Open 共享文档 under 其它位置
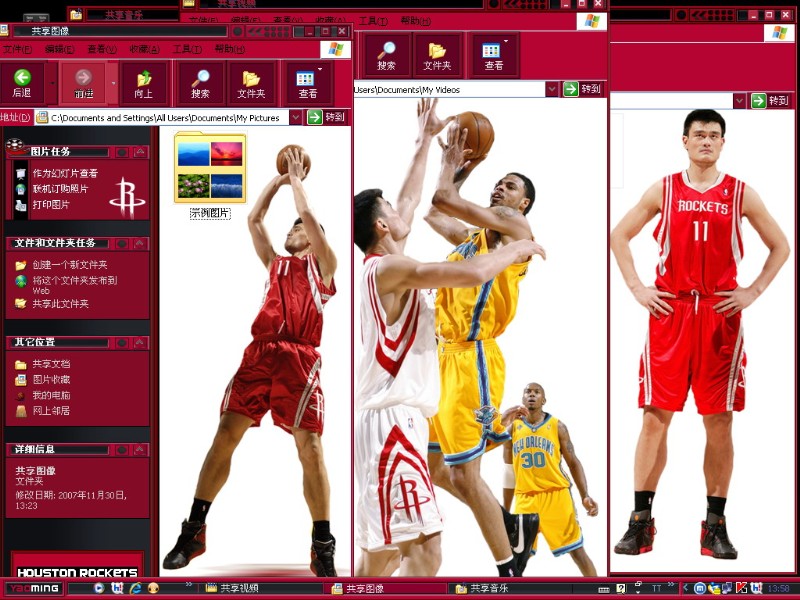The width and height of the screenshot is (800, 600). click(51, 364)
